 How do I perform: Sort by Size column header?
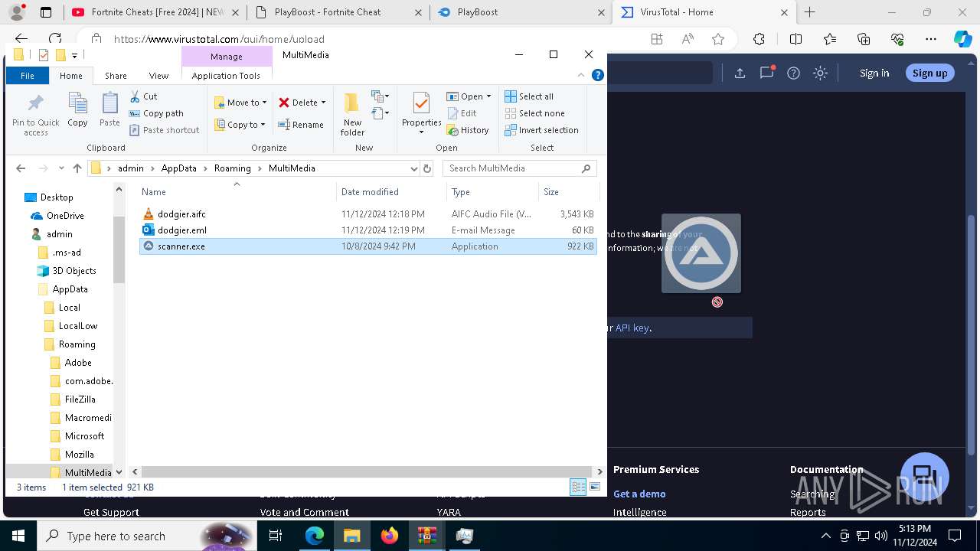[x=569, y=192]
